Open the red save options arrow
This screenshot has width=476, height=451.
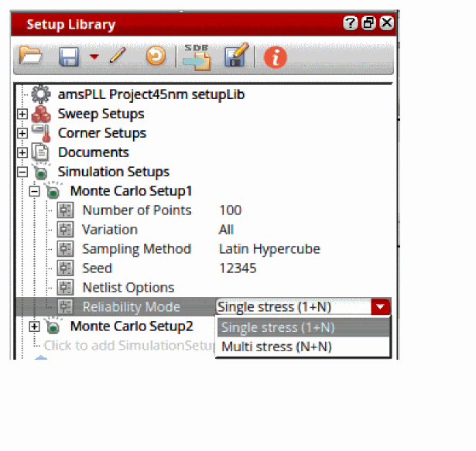(94, 56)
